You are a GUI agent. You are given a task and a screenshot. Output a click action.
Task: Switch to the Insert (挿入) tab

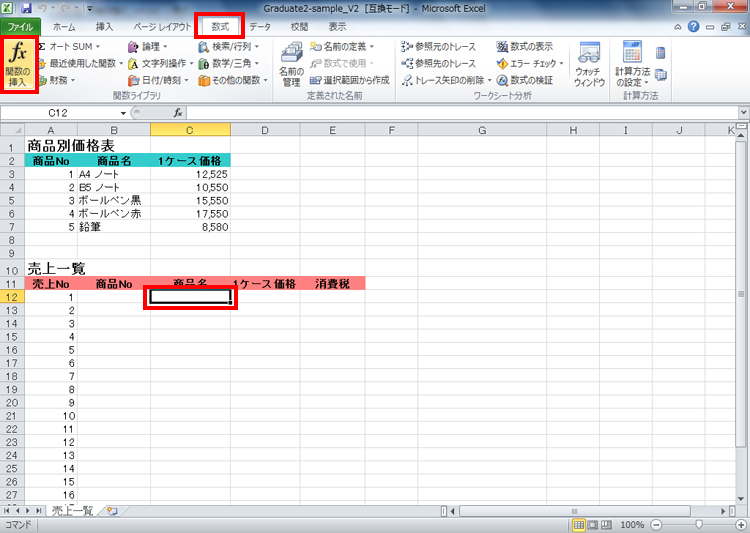(104, 27)
